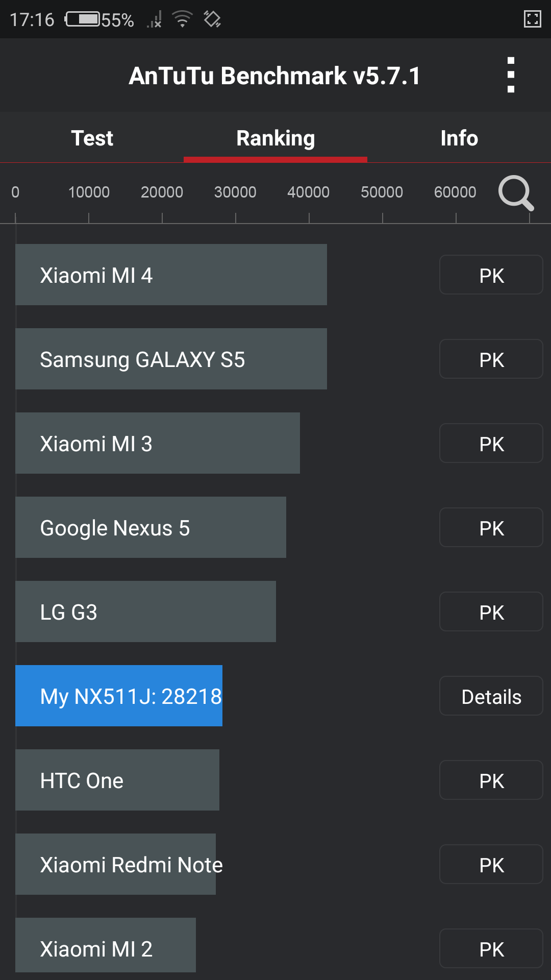Image resolution: width=551 pixels, height=980 pixels.
Task: Select the Ranking tab
Action: click(275, 138)
